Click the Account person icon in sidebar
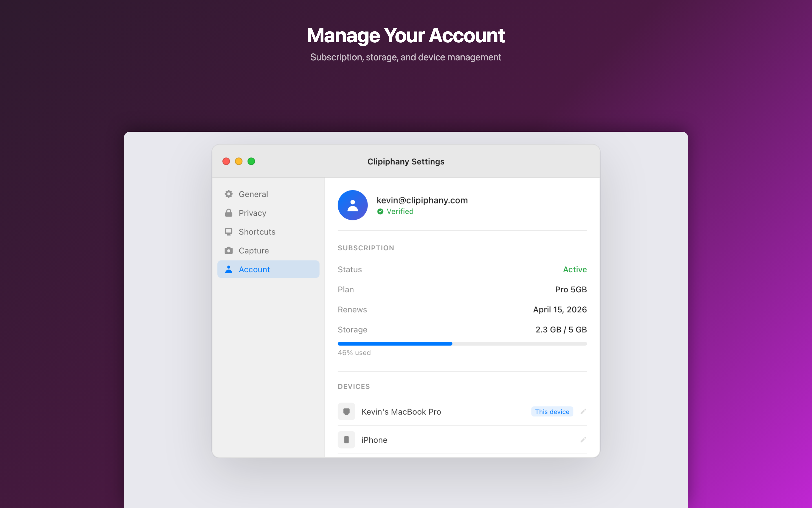This screenshot has width=812, height=508. pos(228,269)
